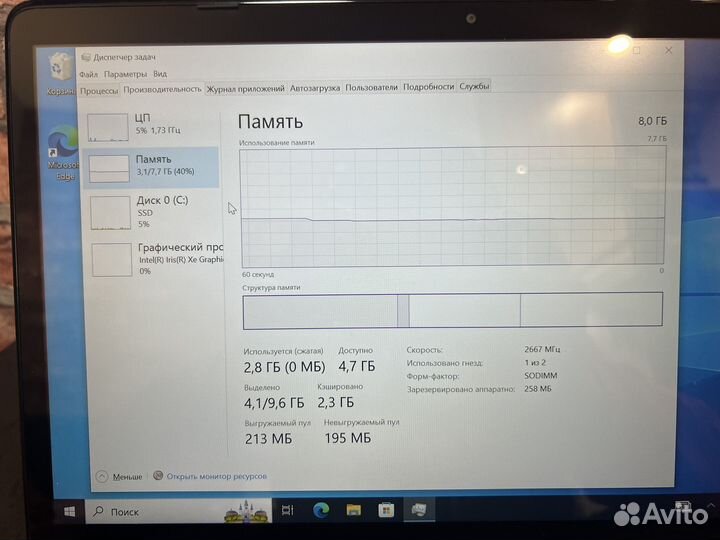Click the 4,1/9,6 ГБ committed value
The height and width of the screenshot is (540, 720).
point(274,403)
